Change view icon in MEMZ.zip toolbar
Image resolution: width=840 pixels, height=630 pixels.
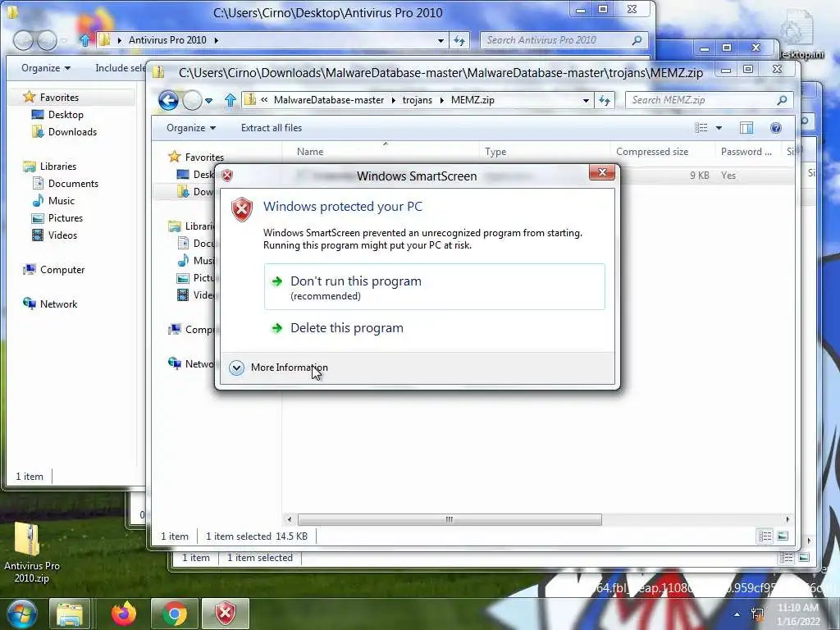click(x=701, y=128)
